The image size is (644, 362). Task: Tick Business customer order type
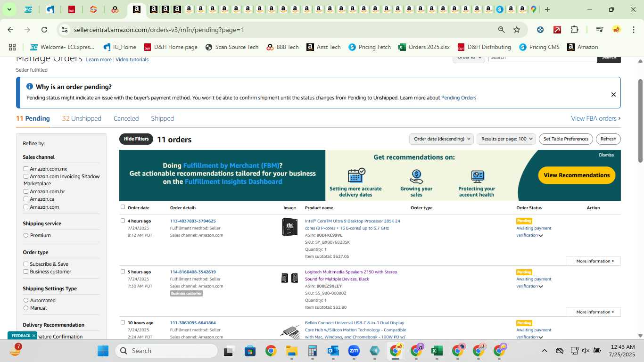tap(26, 271)
